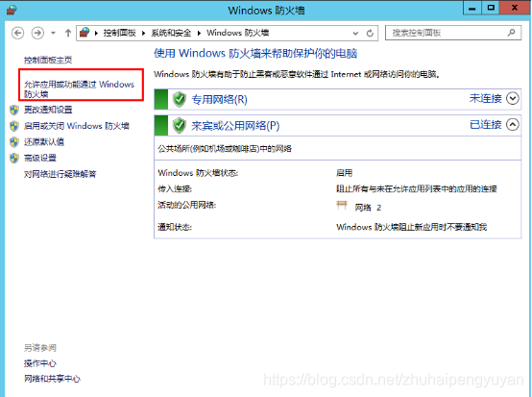Click the search magnifier icon
The height and width of the screenshot is (397, 532).
511,33
